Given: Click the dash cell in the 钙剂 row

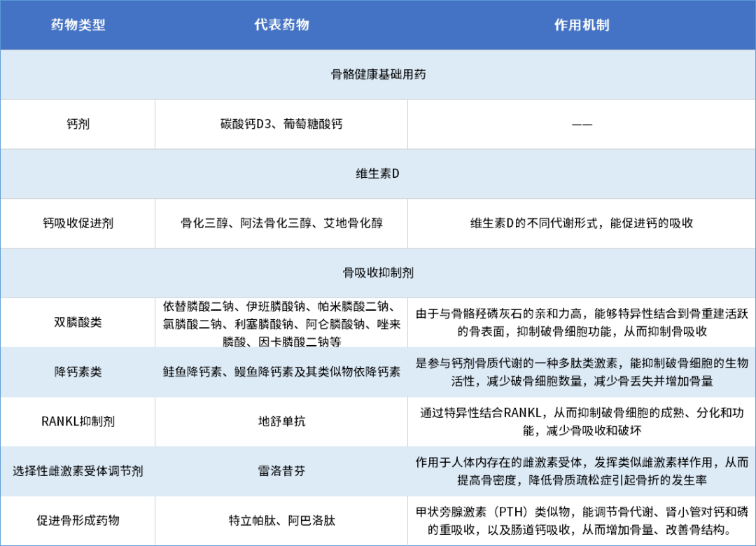Looking at the screenshot, I should tap(581, 124).
